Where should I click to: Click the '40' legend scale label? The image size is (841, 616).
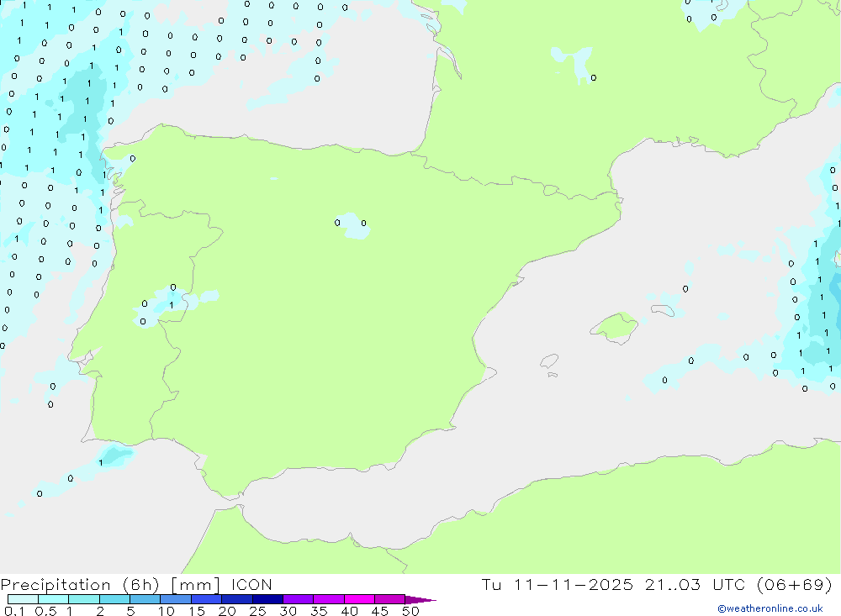350,611
